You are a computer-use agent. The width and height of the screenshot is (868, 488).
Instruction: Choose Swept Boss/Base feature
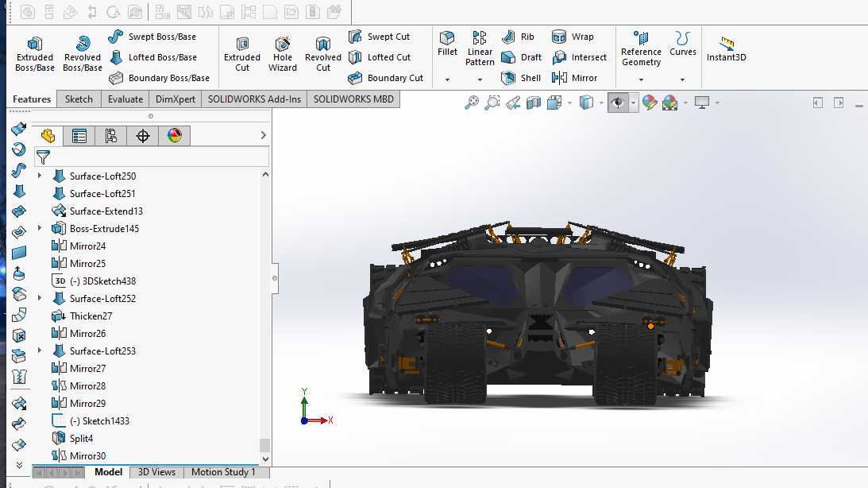click(152, 37)
